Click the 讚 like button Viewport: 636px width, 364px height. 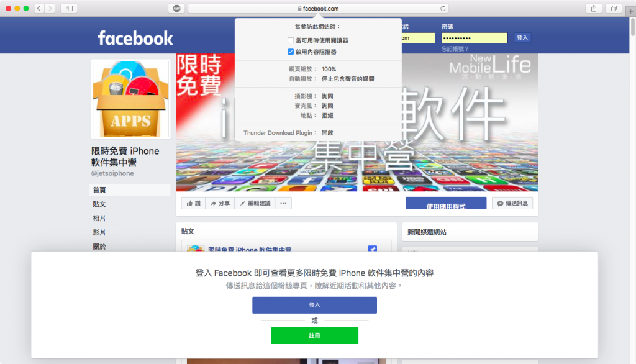pyautogui.click(x=194, y=203)
